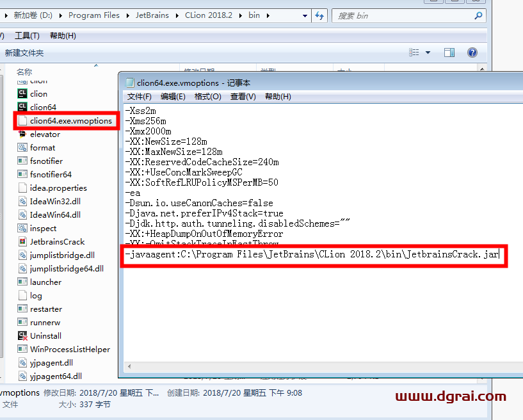Select the jumplistbridge.dll file icon
The height and width of the screenshot is (420, 523).
(22, 255)
